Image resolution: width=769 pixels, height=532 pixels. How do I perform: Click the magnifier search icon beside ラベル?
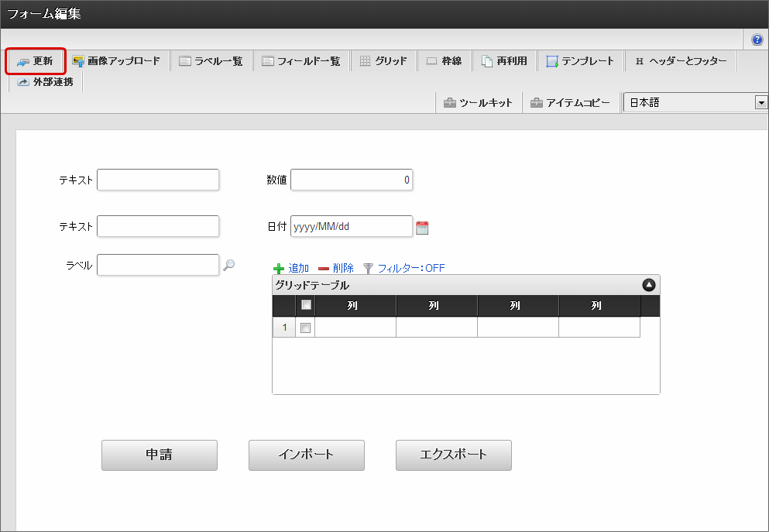coord(229,266)
